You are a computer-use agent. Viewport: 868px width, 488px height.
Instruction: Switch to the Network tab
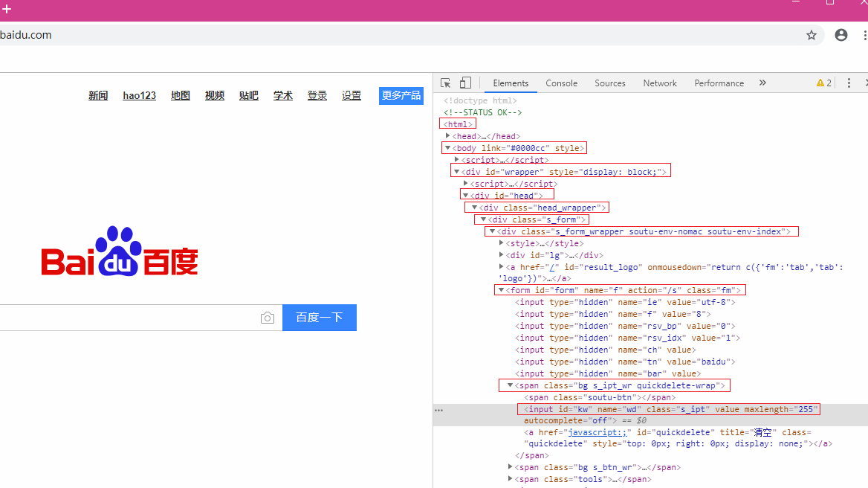tap(660, 83)
